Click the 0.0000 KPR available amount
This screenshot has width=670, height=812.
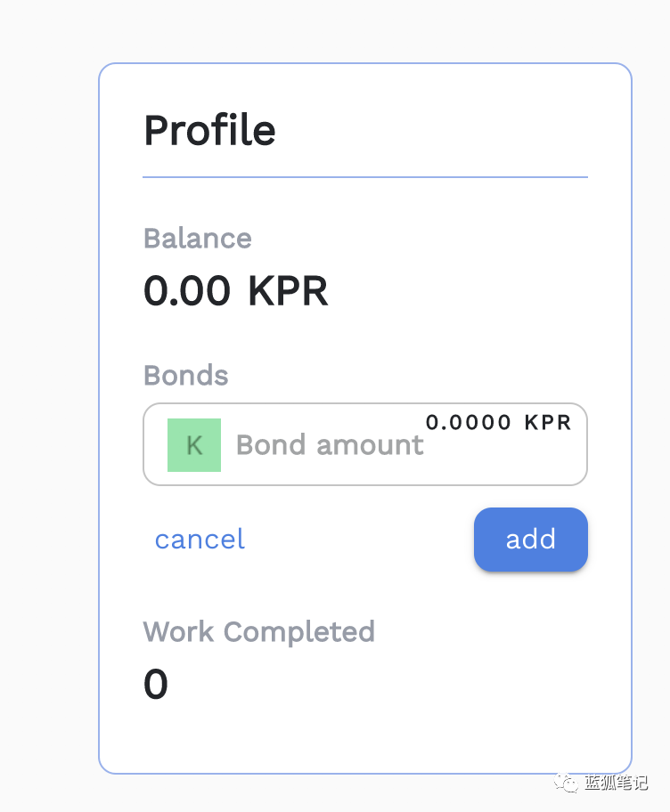(498, 422)
